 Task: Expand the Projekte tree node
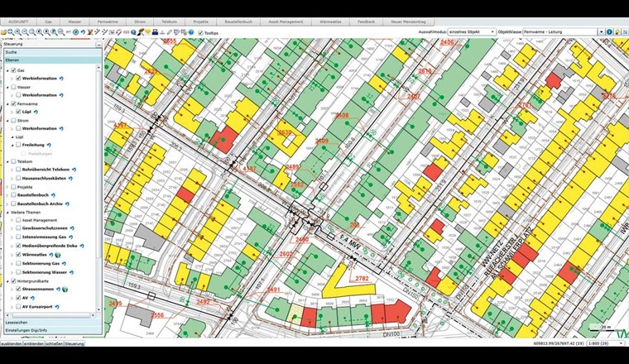pyautogui.click(x=8, y=187)
